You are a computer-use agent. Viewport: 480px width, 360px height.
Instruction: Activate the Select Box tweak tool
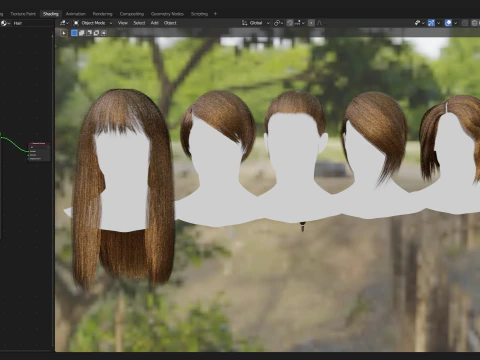pyautogui.click(x=64, y=33)
